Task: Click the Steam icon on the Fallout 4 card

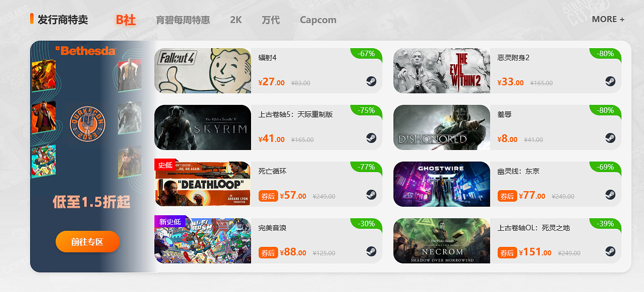Action: point(371,81)
